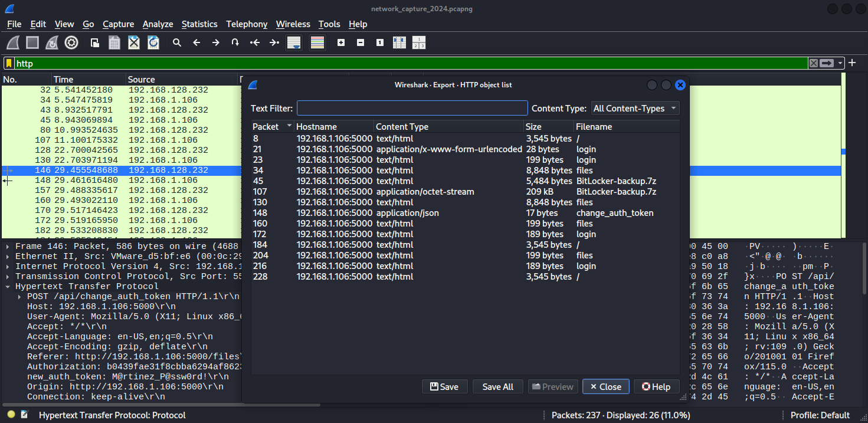Collapse Hypertext Transfer Protocol node
Image resolution: width=868 pixels, height=423 pixels.
pos(8,286)
